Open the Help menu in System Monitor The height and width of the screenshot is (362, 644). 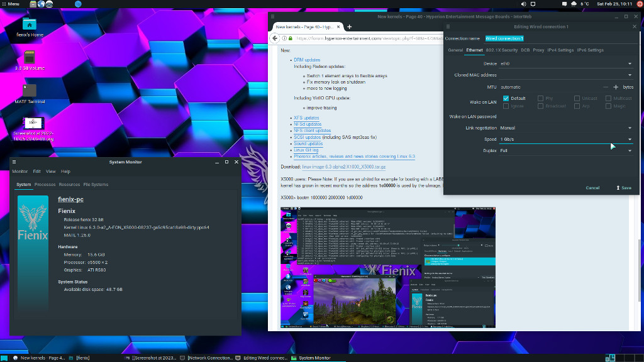coord(65,172)
